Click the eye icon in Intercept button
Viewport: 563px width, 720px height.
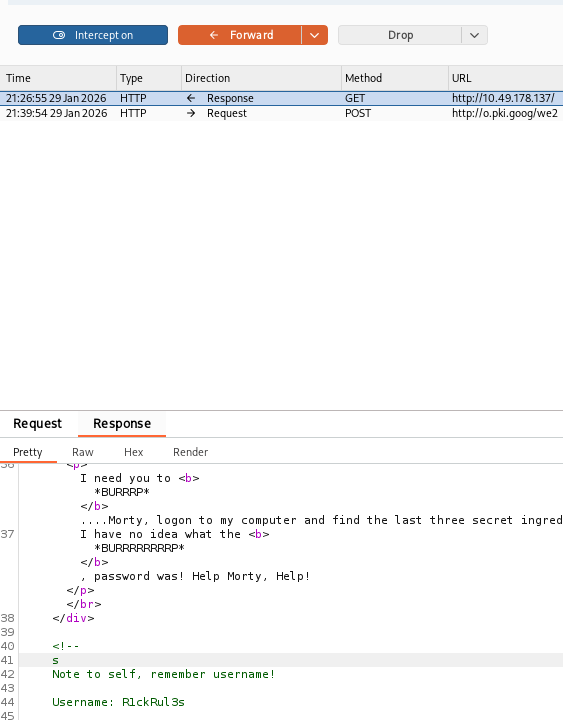(59, 35)
